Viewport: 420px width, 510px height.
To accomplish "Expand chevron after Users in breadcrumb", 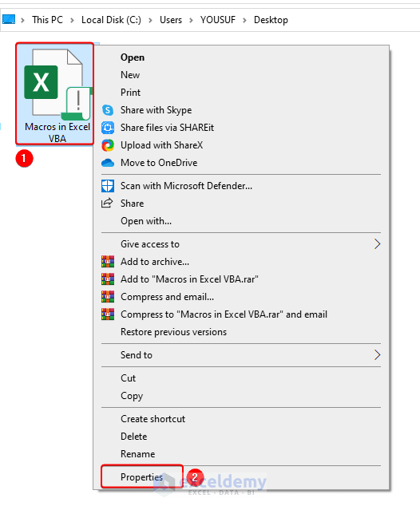I will click(191, 21).
